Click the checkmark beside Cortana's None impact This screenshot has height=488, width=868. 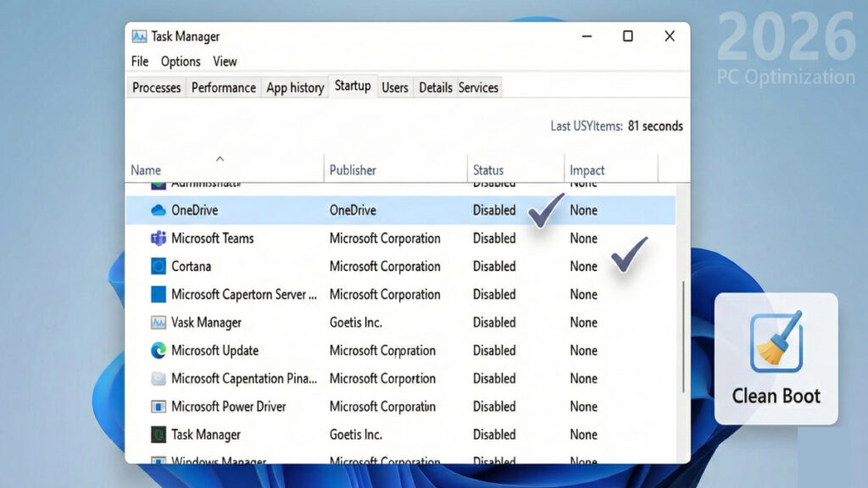(x=629, y=254)
